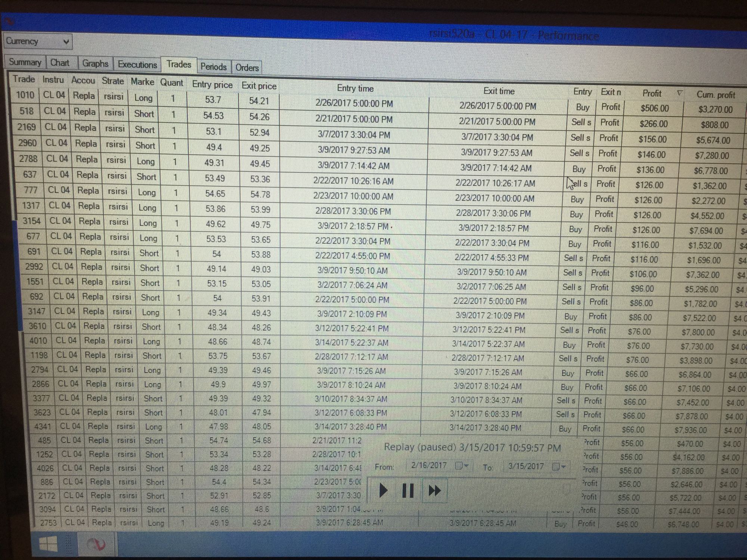Expand the Currency display dropdown
747x560 pixels.
(66, 41)
